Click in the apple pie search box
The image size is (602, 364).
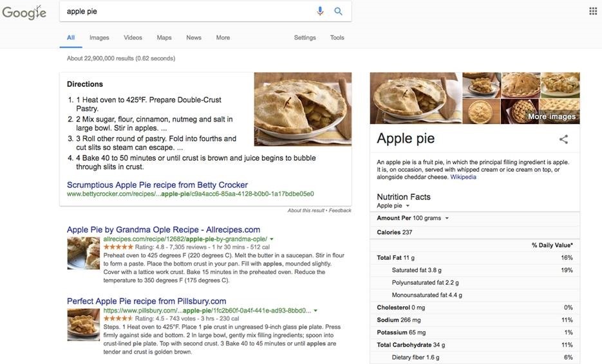[x=187, y=11]
